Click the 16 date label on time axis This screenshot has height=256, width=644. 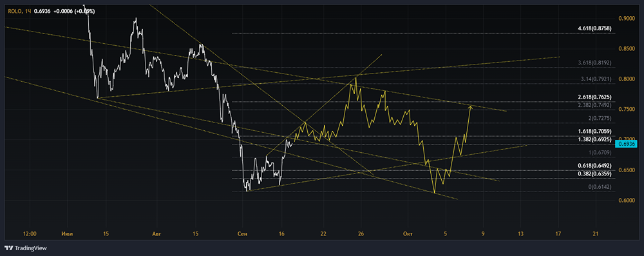click(x=282, y=234)
